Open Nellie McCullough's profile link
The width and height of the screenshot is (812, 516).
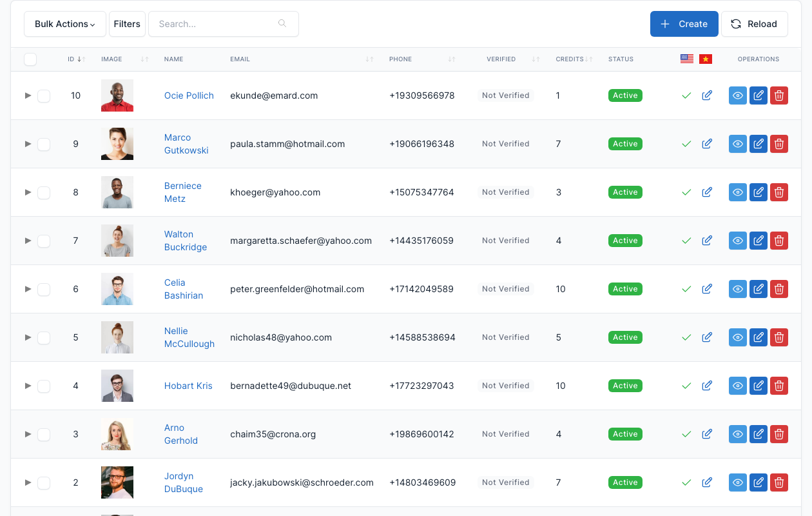(189, 337)
